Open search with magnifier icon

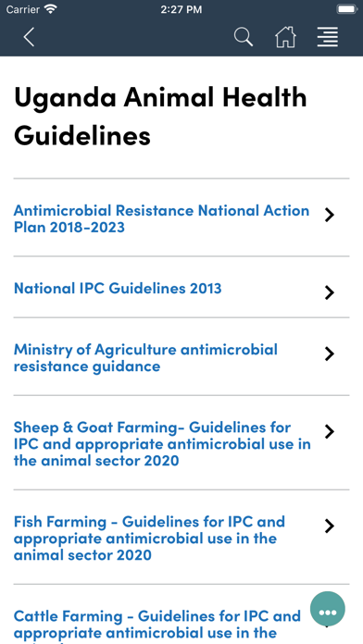click(x=244, y=37)
